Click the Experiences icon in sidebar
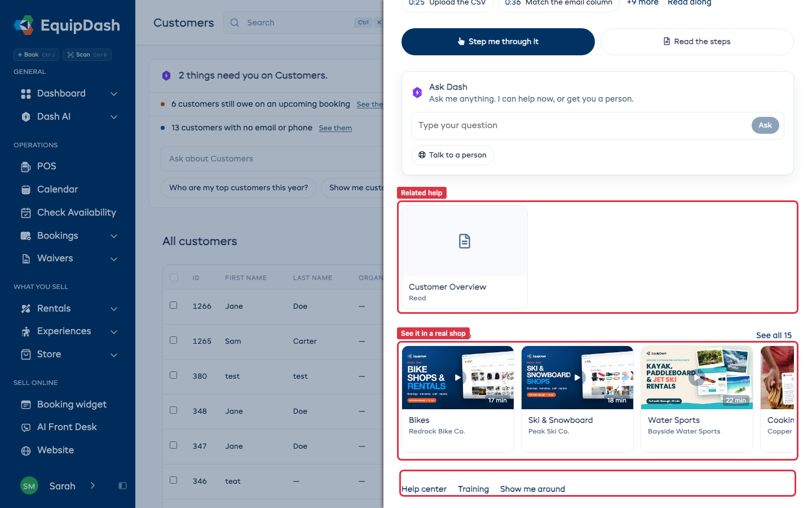Screen dimensions: 812x508 [26, 331]
